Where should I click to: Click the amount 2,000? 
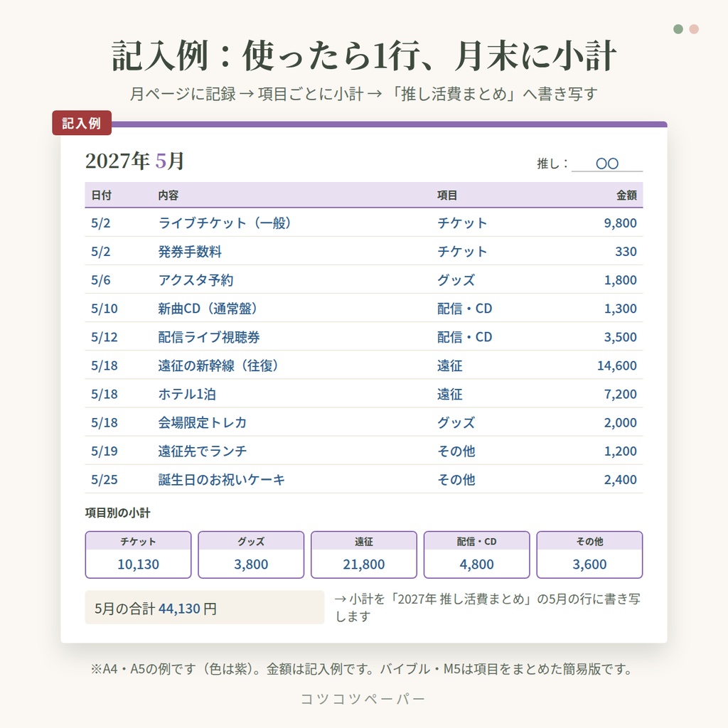pos(620,422)
